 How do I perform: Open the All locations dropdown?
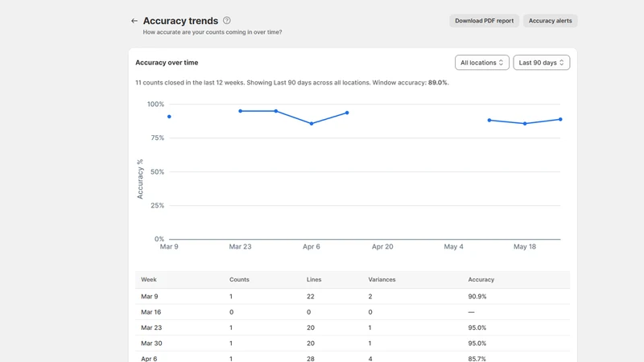click(x=481, y=63)
